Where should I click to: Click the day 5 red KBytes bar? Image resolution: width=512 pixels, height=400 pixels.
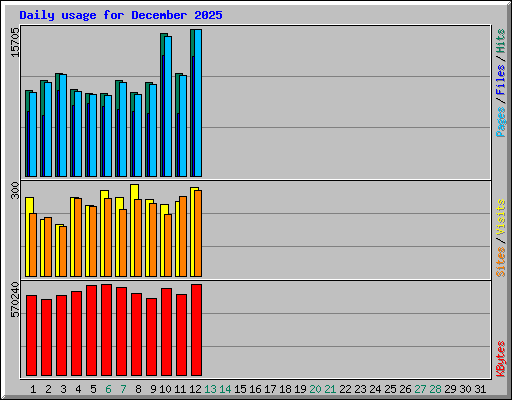click(92, 331)
